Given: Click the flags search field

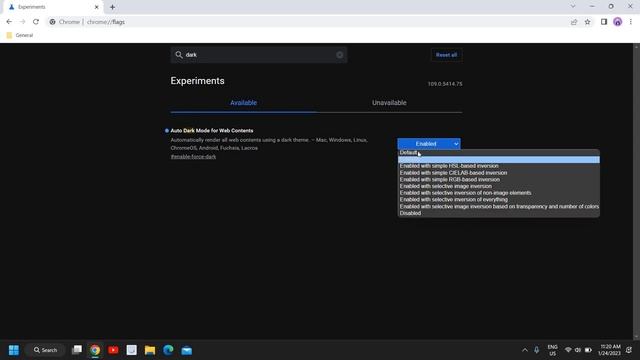Looking at the screenshot, I should (x=259, y=55).
